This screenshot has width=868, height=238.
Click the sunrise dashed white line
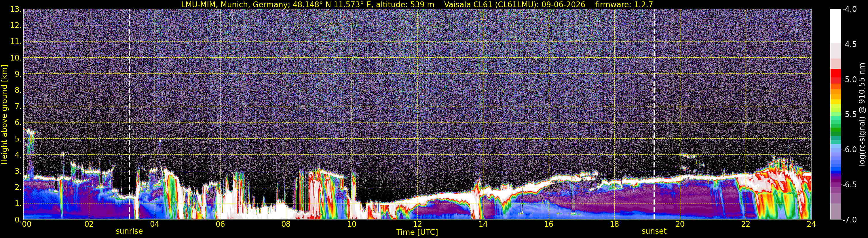pos(129,114)
